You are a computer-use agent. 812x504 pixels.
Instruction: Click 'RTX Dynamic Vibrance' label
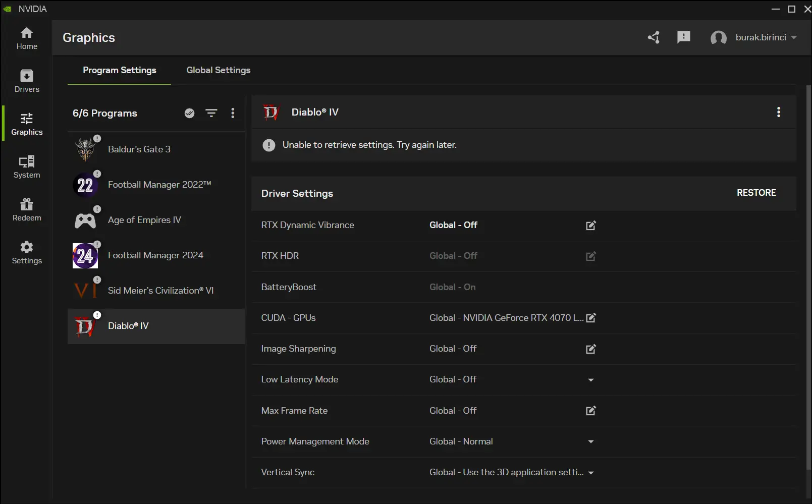pos(307,225)
